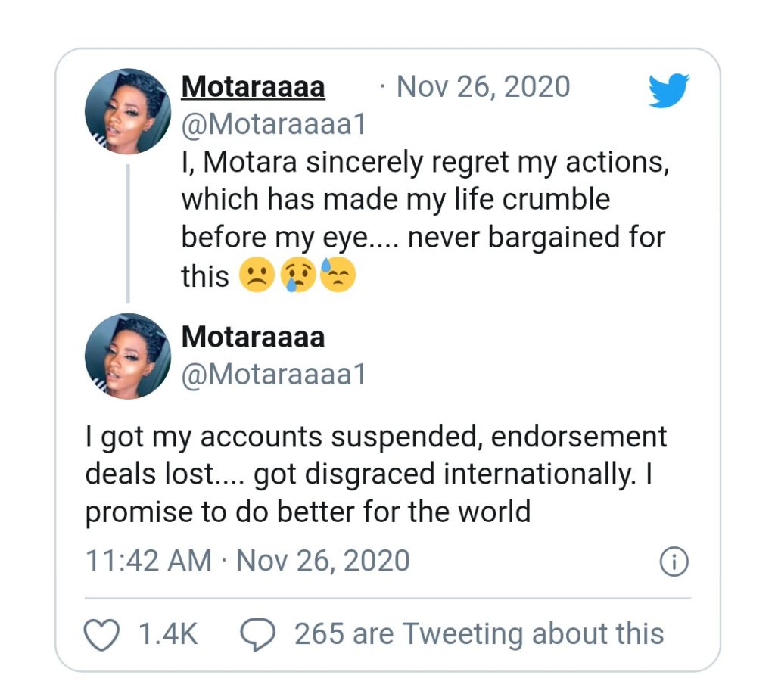Viewport: 775px width, 700px height.
Task: Click the thread connector line between tweets
Action: tap(129, 235)
